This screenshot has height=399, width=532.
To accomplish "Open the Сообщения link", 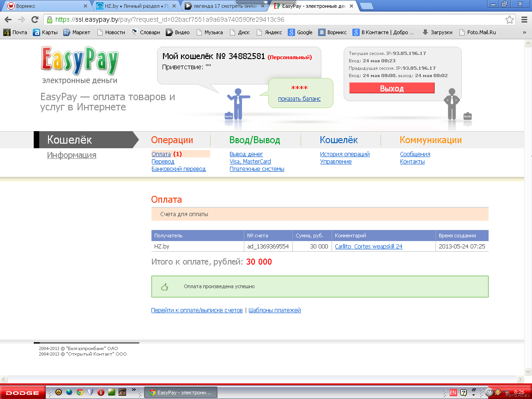I will point(415,154).
